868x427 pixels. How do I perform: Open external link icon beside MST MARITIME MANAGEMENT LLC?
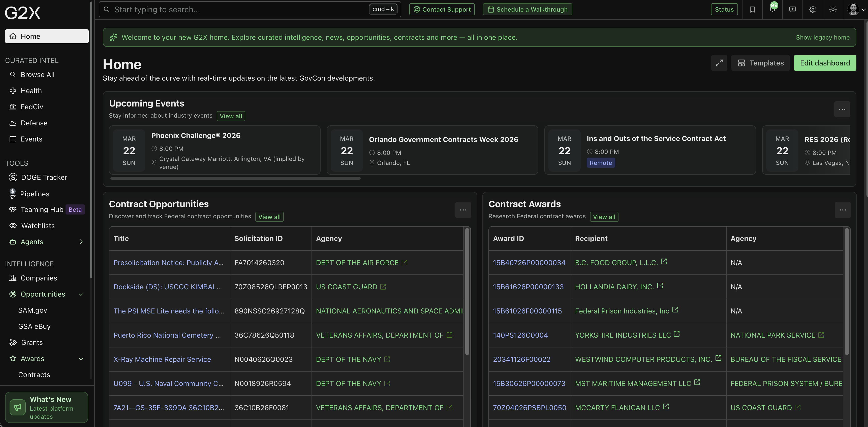coord(697,383)
